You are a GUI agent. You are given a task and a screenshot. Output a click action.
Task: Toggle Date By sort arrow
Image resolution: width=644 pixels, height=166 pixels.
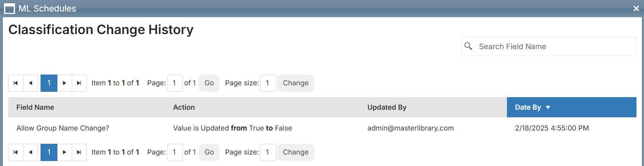pyautogui.click(x=548, y=108)
